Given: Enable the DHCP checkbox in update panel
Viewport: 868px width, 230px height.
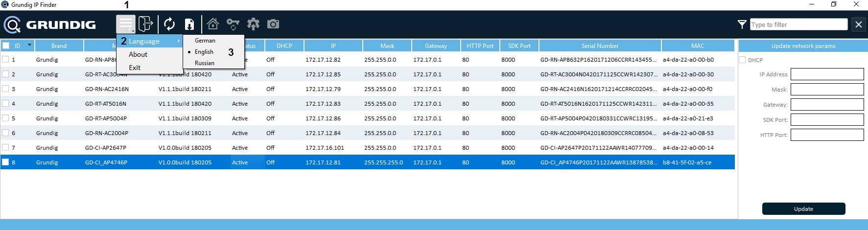Looking at the screenshot, I should click(x=742, y=60).
